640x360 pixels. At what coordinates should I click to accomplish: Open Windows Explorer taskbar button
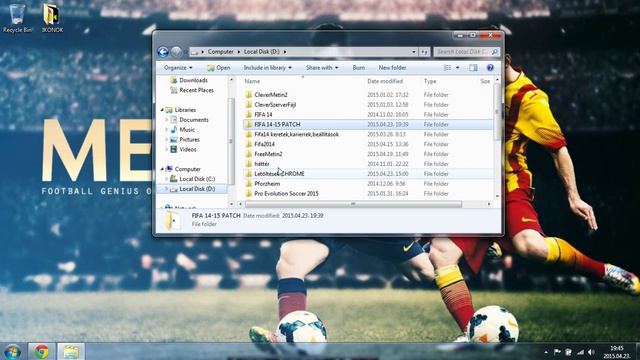[x=71, y=351]
